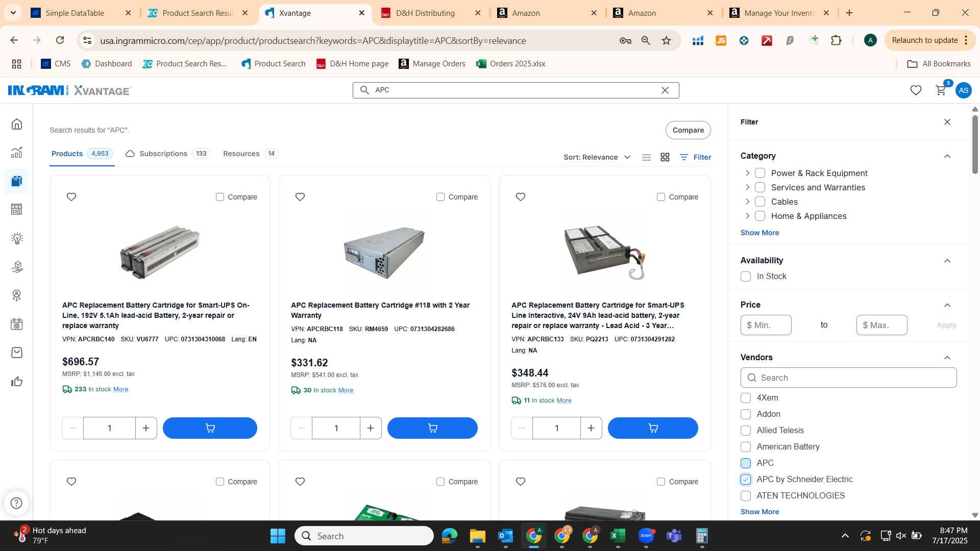The width and height of the screenshot is (980, 551).
Task: Open the help question mark icon
Action: click(x=16, y=503)
